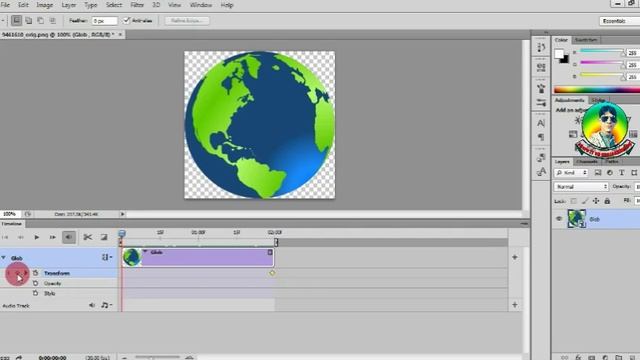The image size is (640, 360).
Task: Add a Brightness/Contrast adjustment
Action: [x=578, y=120]
